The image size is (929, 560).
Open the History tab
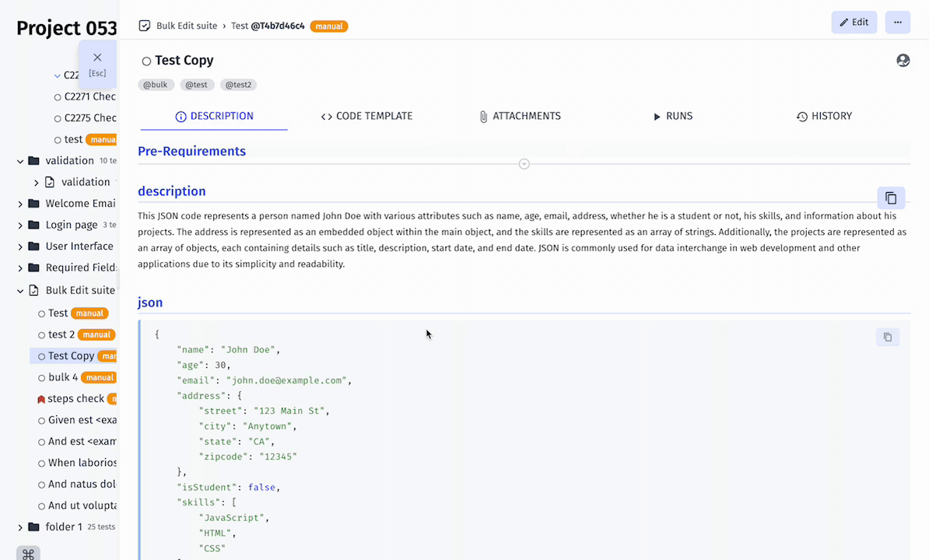click(824, 117)
